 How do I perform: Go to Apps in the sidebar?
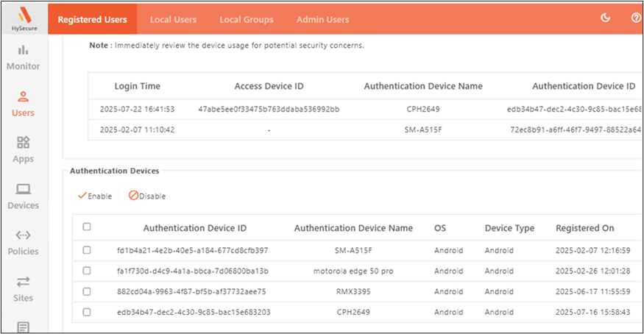[24, 149]
